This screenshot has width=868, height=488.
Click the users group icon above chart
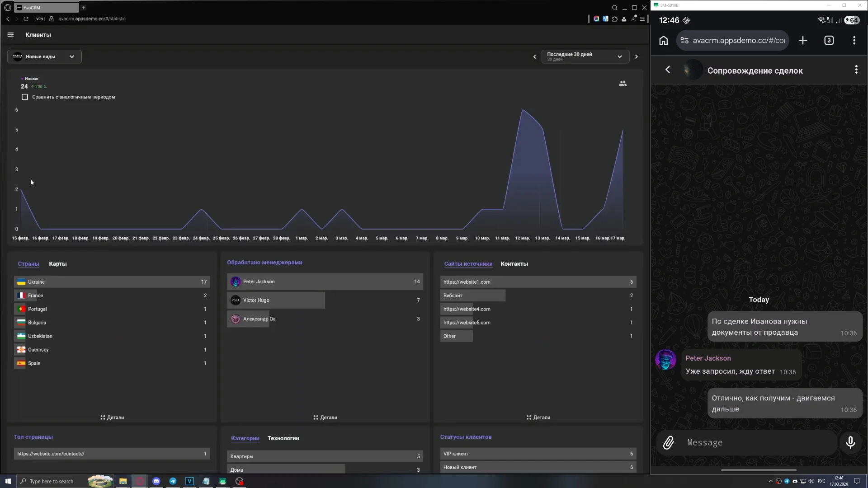point(623,84)
